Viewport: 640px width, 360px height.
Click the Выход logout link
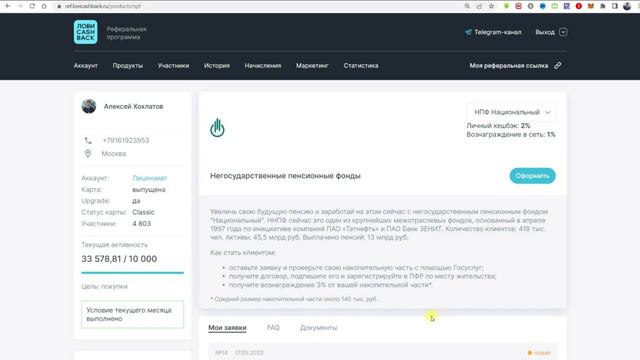point(545,32)
